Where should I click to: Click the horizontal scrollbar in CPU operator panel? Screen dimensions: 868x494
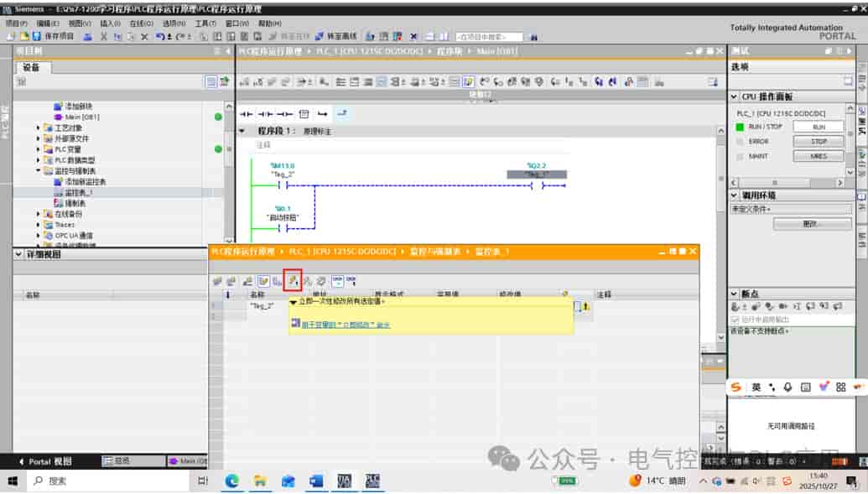(787, 182)
